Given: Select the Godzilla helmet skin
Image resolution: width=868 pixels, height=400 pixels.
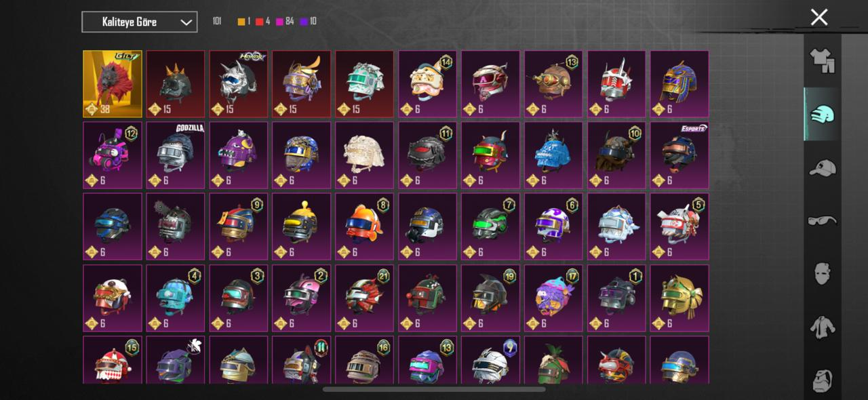Looking at the screenshot, I should click(x=176, y=155).
